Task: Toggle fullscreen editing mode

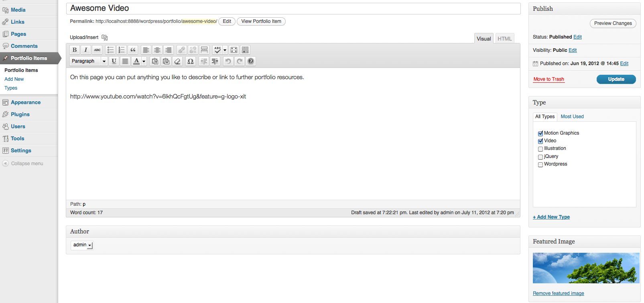Action: click(234, 50)
